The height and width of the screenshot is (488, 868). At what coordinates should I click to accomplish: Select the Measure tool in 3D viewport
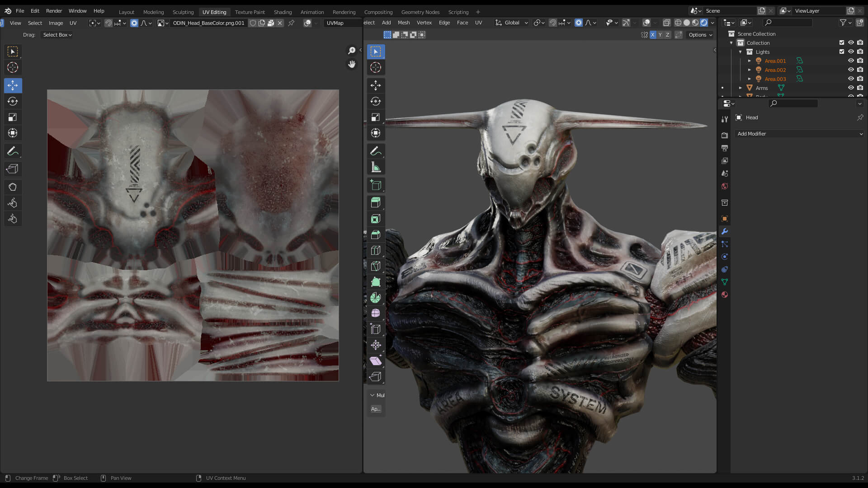(x=376, y=167)
